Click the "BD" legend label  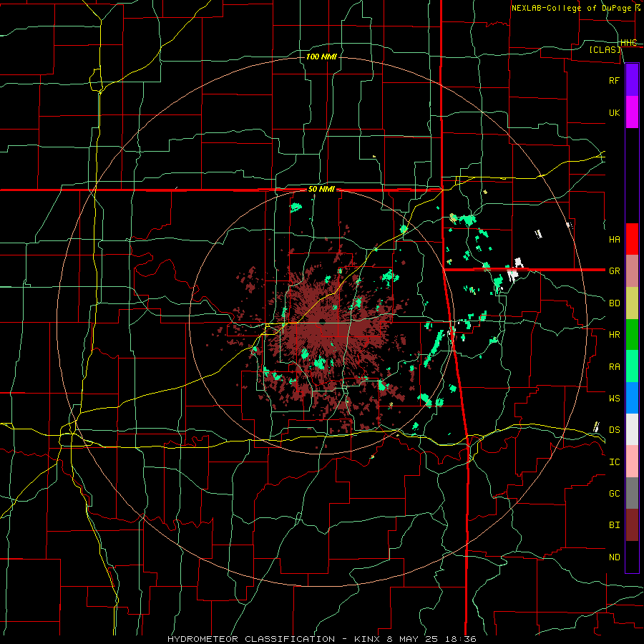(614, 303)
